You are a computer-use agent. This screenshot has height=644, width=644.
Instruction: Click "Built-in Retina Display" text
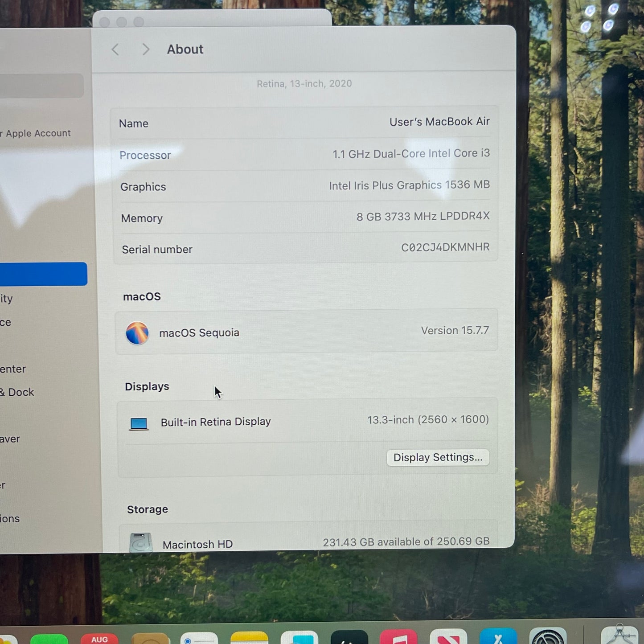click(216, 422)
